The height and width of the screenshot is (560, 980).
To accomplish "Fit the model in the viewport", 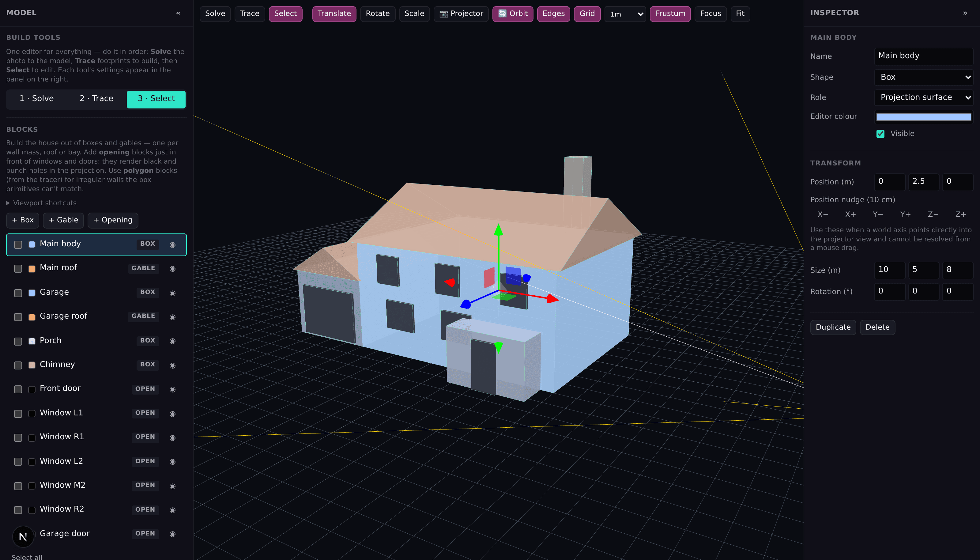I will click(740, 14).
